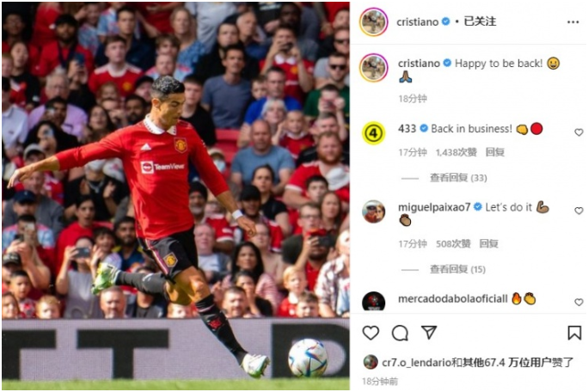Share post via paper plane icon
This screenshot has width=588, height=392.
pos(429,333)
